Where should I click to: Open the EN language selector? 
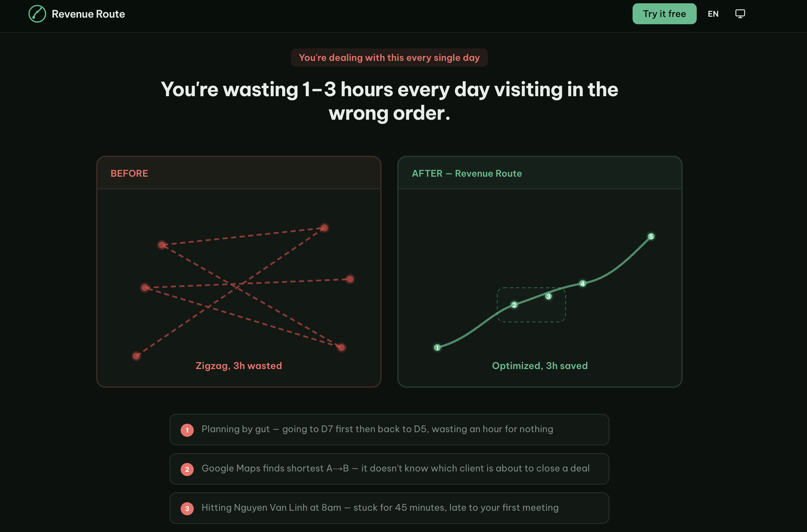point(713,14)
